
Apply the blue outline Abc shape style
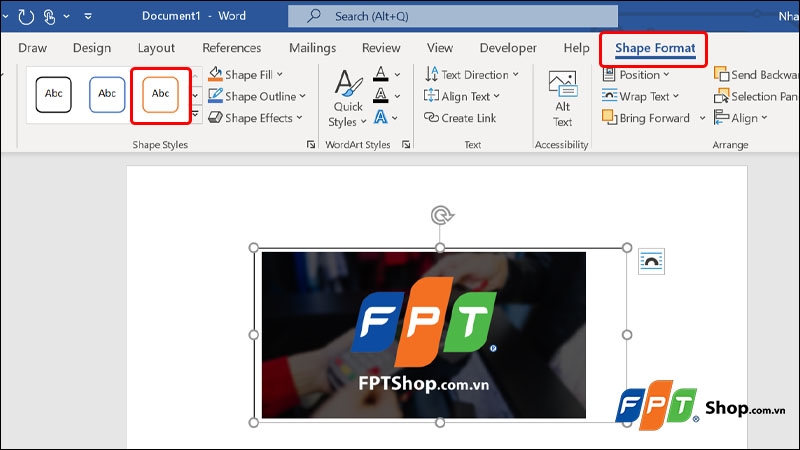click(x=107, y=94)
